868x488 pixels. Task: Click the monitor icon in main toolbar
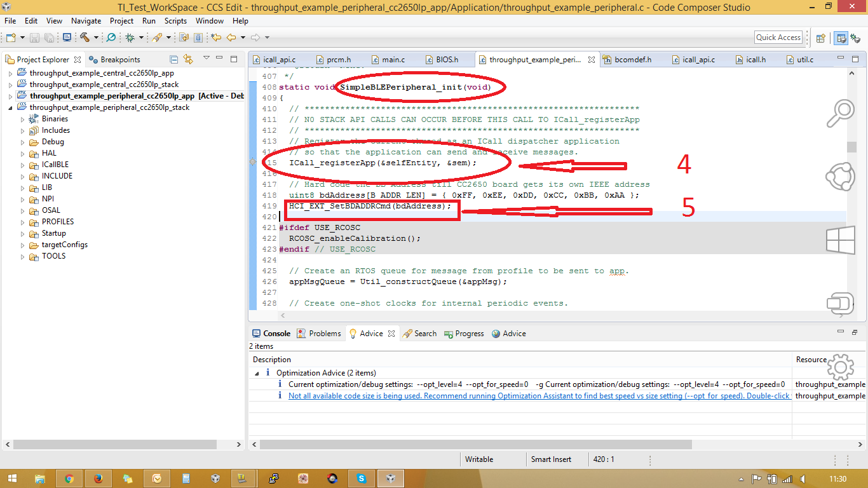pos(67,37)
